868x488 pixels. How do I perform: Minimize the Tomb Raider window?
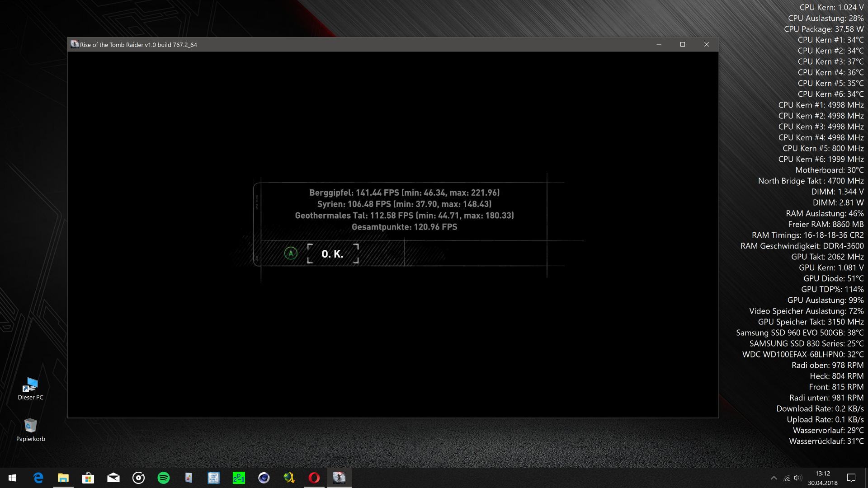(x=659, y=44)
